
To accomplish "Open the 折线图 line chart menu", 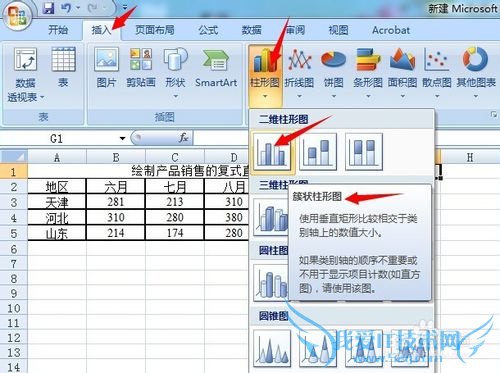I will pyautogui.click(x=299, y=73).
